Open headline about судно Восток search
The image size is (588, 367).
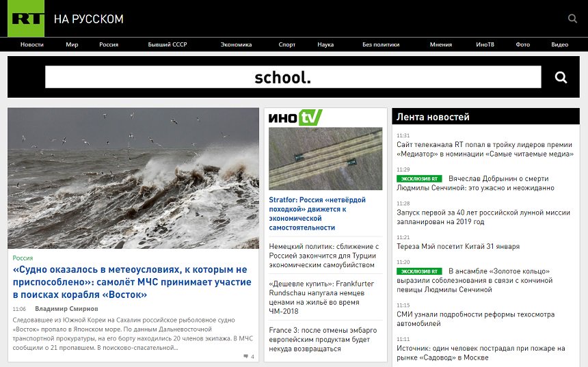tap(130, 282)
